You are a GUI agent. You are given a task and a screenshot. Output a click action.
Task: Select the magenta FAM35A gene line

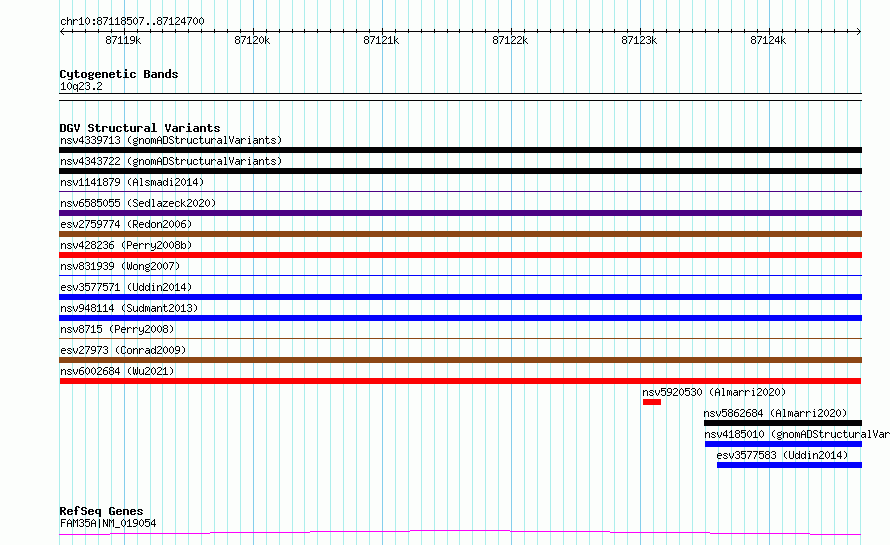coord(460,532)
